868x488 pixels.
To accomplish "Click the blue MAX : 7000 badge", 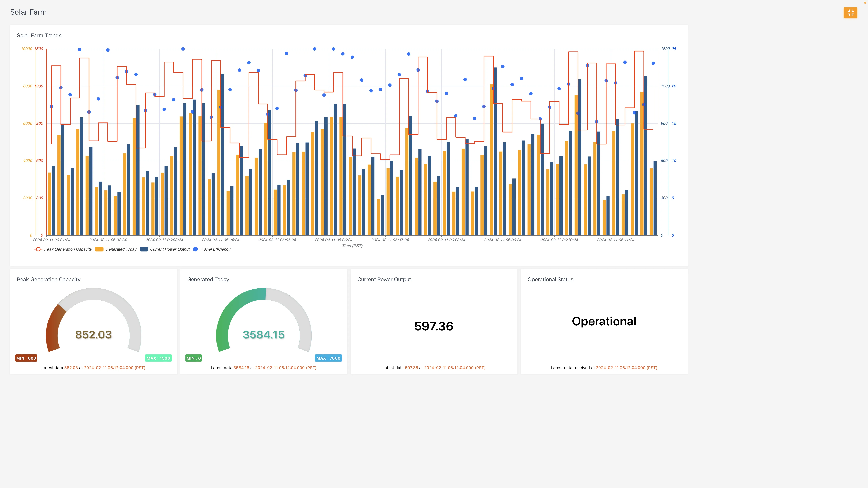I will pos(328,358).
